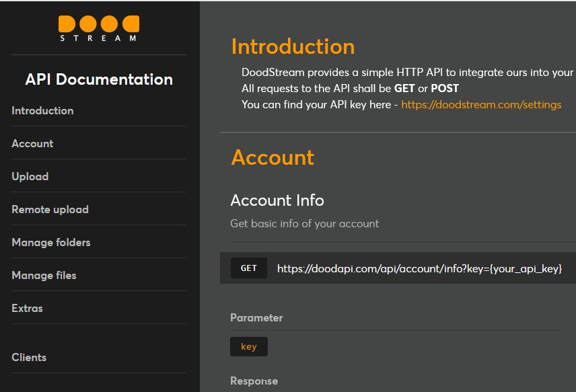Follow the doodstream.com/settings link
The width and height of the screenshot is (576, 392).
(481, 105)
